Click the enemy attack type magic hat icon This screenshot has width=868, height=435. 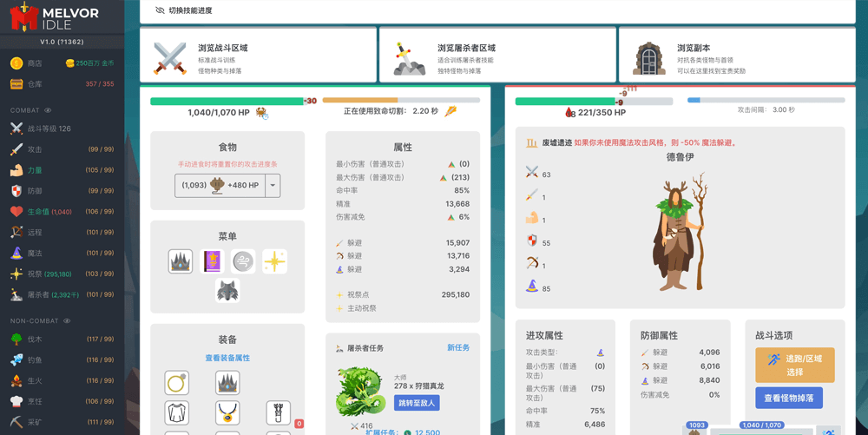(600, 353)
